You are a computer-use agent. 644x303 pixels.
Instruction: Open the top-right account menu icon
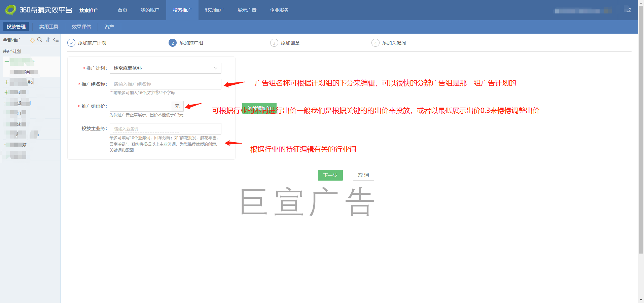click(628, 10)
